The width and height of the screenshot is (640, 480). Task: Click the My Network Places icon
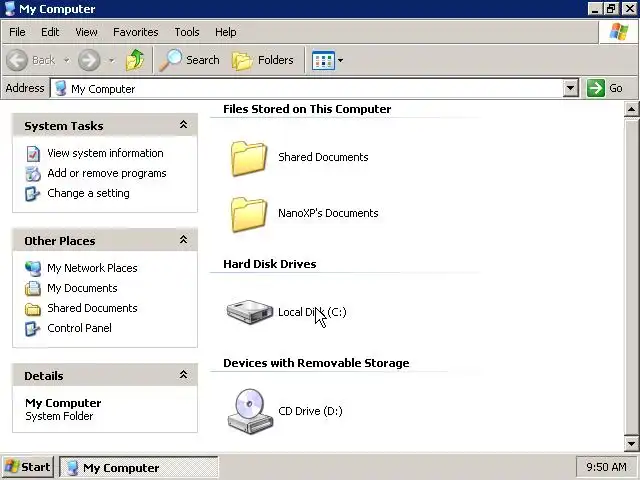click(x=33, y=268)
